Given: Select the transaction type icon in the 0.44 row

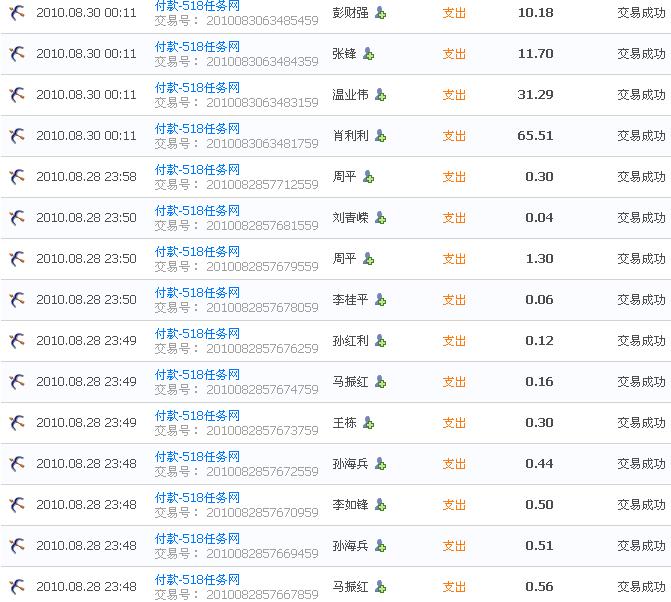Looking at the screenshot, I should pyautogui.click(x=17, y=464).
